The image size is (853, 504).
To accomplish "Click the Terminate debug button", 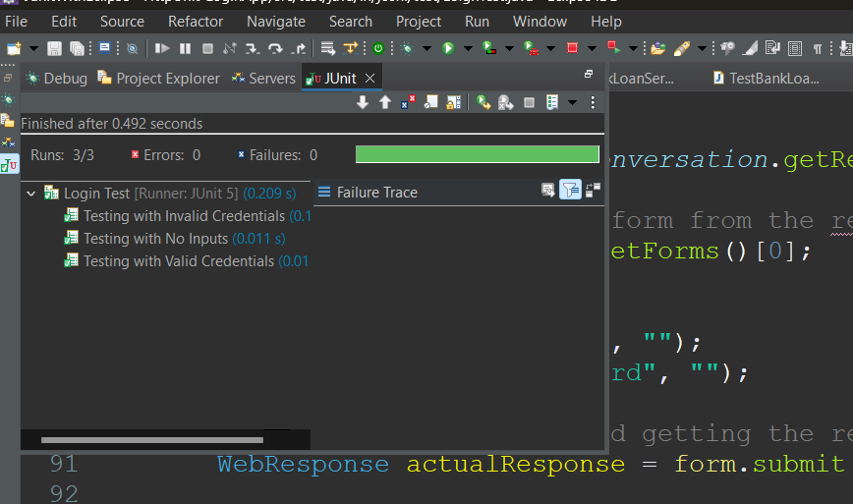I will pos(207,48).
